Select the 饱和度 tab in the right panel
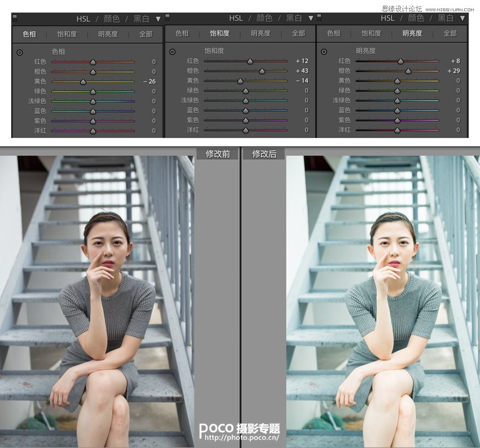 point(372,33)
